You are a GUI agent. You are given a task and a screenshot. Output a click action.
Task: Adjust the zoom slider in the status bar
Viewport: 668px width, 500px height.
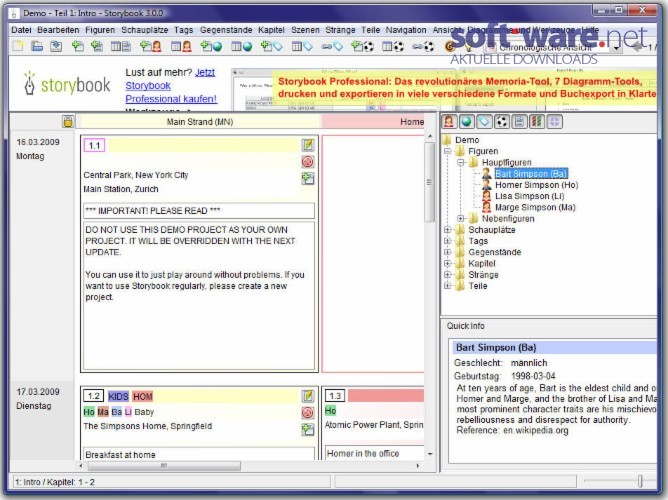[639, 481]
